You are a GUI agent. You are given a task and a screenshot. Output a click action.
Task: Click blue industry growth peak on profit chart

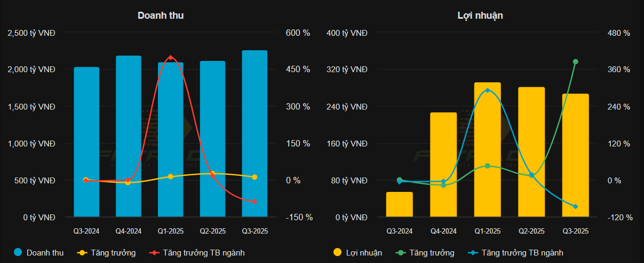pos(488,90)
